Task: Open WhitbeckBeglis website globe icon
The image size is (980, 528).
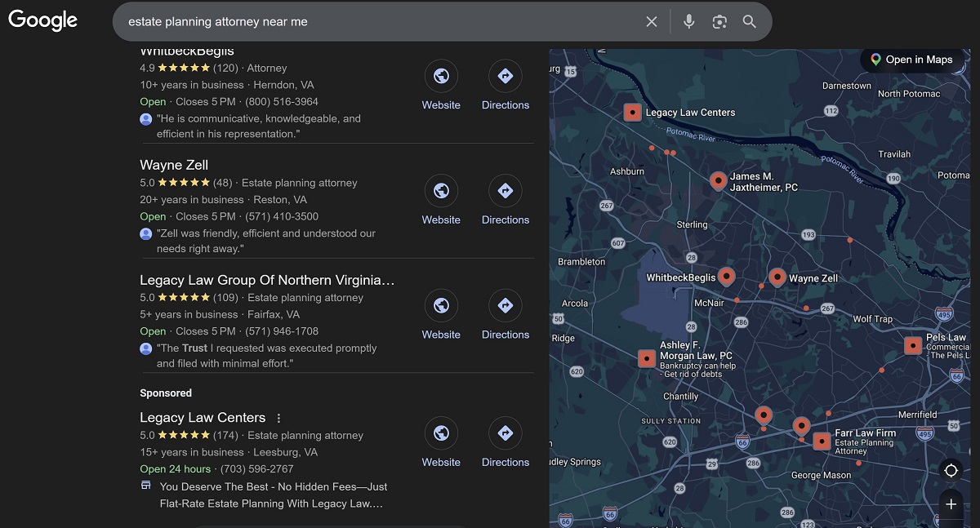Action: coord(441,77)
